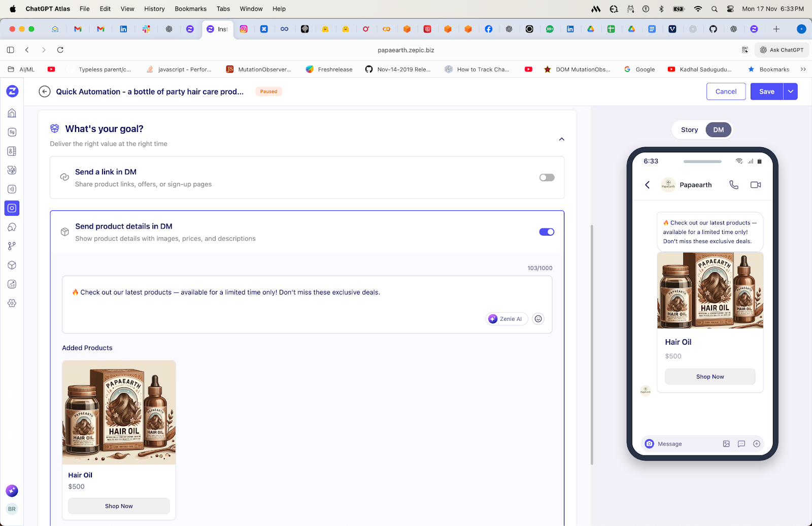Open macOS Spotlight search in the menu bar
The width and height of the screenshot is (812, 526).
pos(715,9)
